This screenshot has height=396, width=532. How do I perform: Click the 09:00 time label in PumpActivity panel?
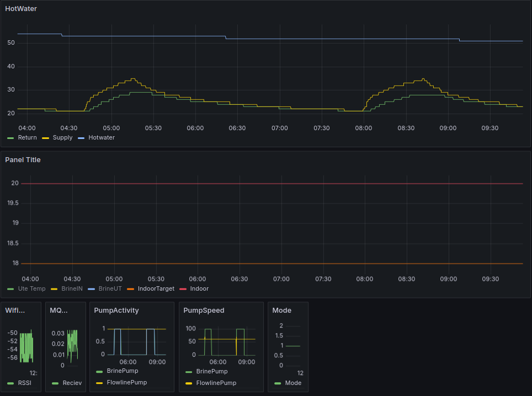click(x=157, y=362)
